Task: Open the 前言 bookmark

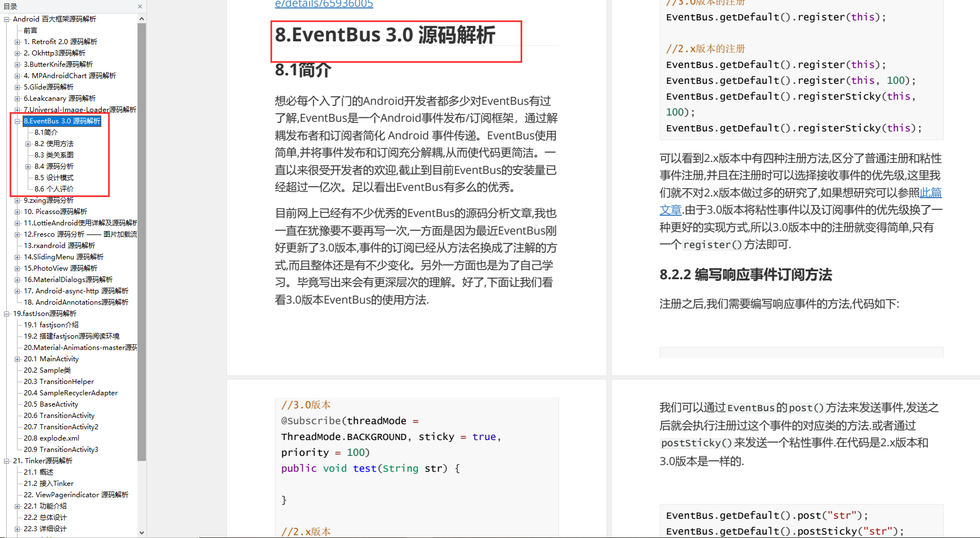Action: pyautogui.click(x=31, y=31)
